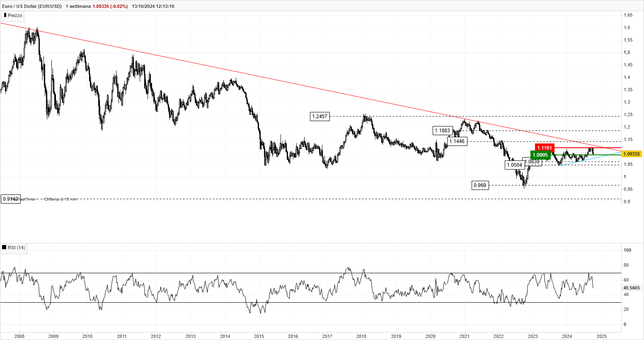Click the RSI value 49,5665 tag
Screen dimensions: 644x340
632,287
